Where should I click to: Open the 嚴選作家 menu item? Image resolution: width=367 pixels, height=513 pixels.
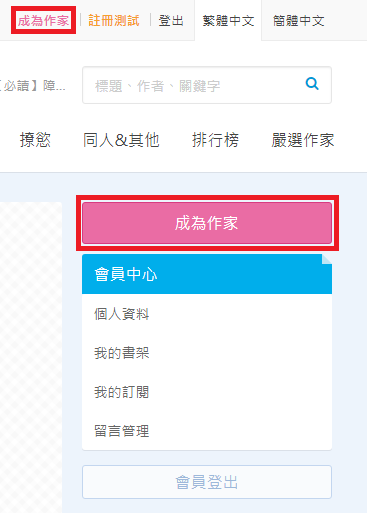[303, 140]
